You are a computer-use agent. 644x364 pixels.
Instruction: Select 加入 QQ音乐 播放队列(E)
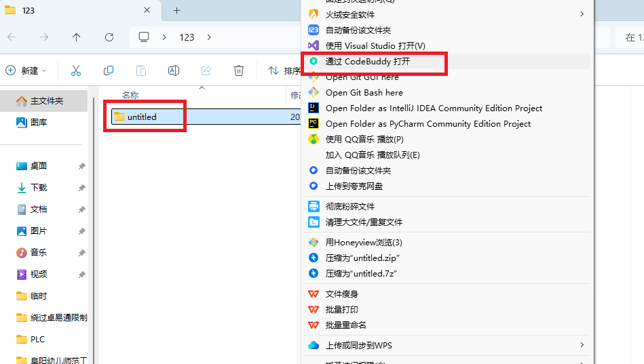pyautogui.click(x=447, y=155)
